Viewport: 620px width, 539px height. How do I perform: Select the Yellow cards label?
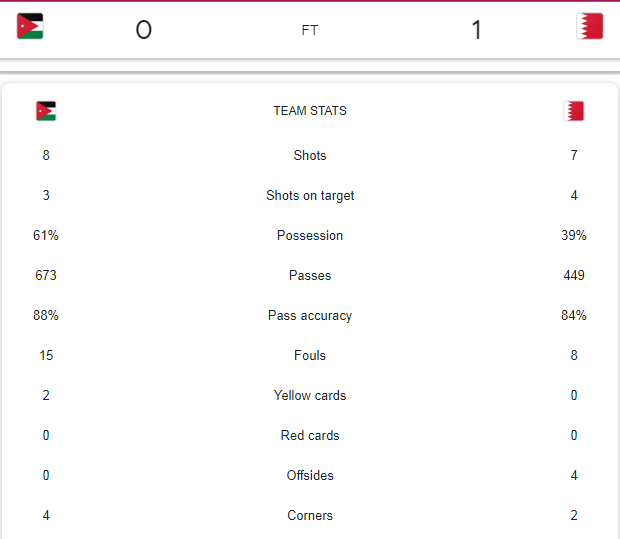pyautogui.click(x=310, y=395)
